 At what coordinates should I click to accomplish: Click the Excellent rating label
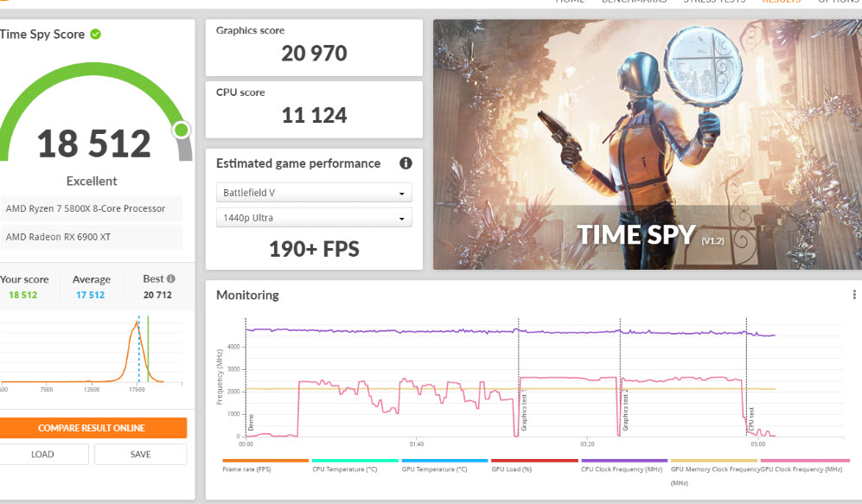pyautogui.click(x=92, y=182)
